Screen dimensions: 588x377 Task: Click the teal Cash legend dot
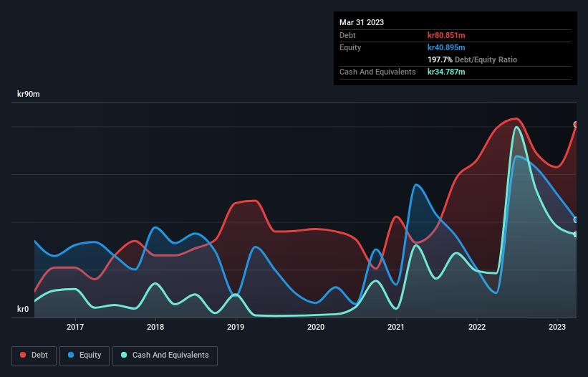coord(124,355)
